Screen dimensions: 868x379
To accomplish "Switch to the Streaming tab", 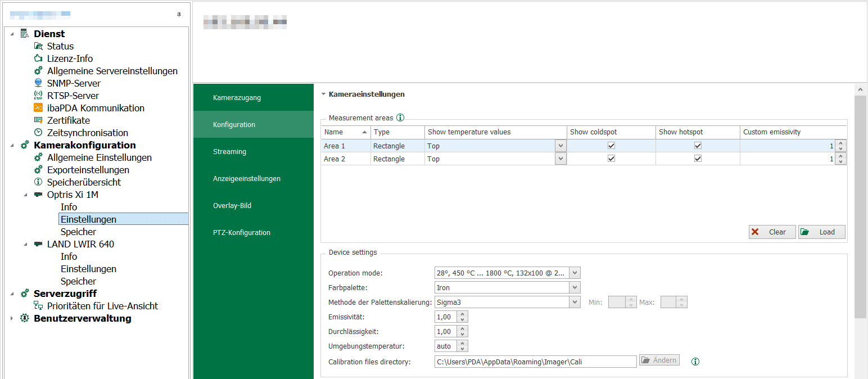I will (x=254, y=152).
